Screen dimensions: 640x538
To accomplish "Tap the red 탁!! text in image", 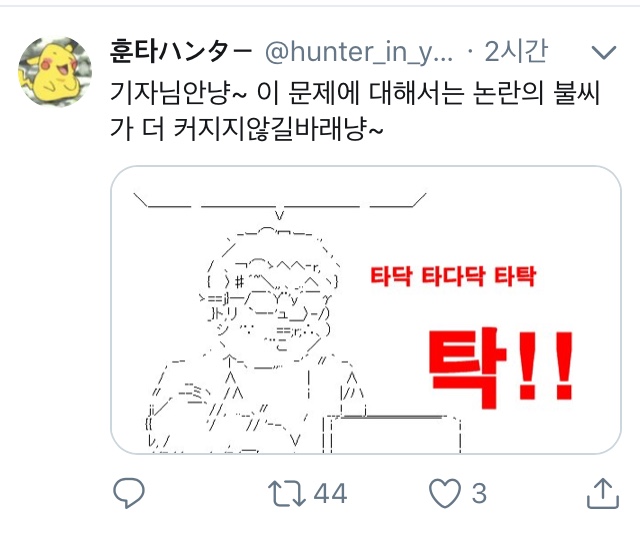I will (x=501, y=367).
